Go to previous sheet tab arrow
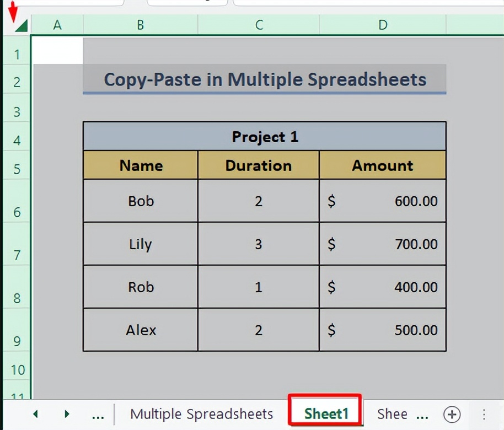The width and height of the screenshot is (504, 430). click(x=36, y=414)
